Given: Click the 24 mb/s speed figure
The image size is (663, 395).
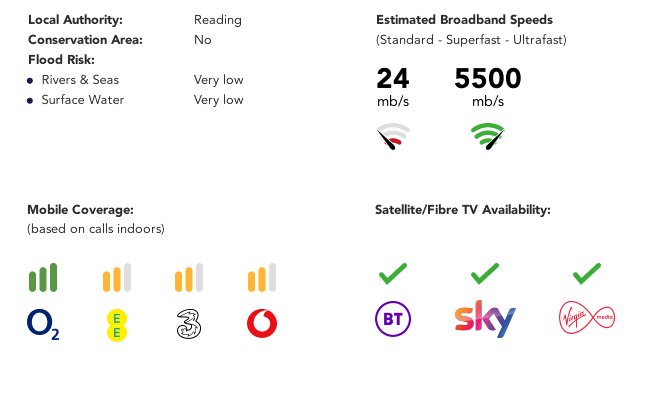Looking at the screenshot, I should (x=393, y=87).
